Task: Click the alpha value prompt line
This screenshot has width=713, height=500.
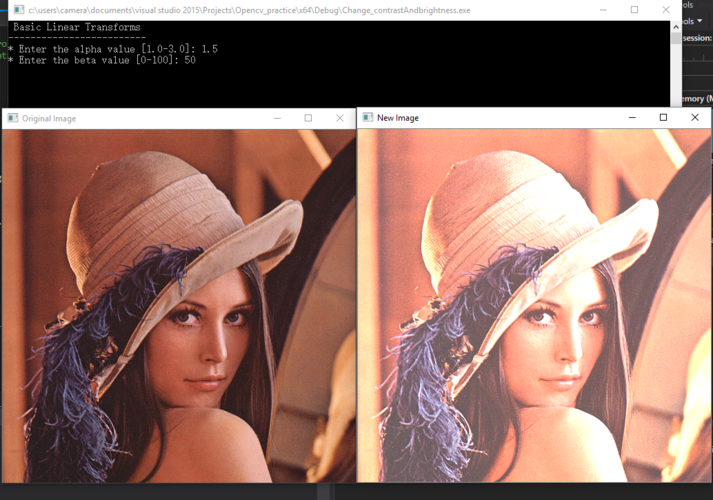Action: (x=113, y=49)
